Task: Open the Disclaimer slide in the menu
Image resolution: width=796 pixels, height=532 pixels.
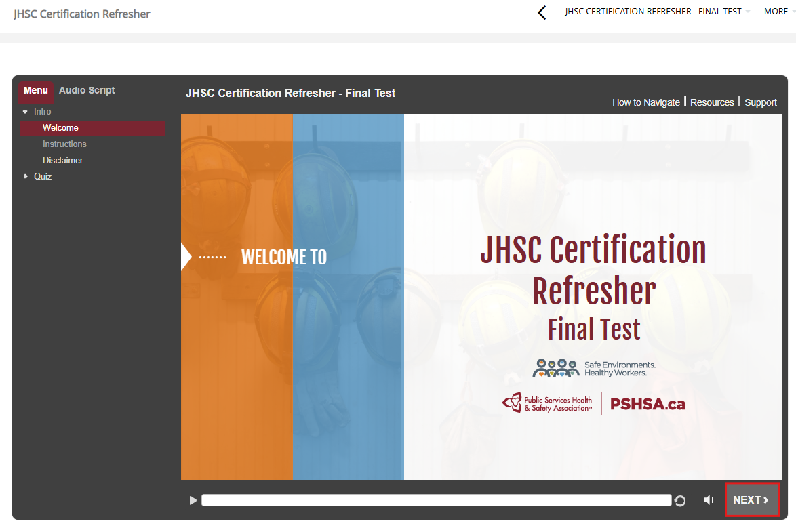Action: point(62,161)
